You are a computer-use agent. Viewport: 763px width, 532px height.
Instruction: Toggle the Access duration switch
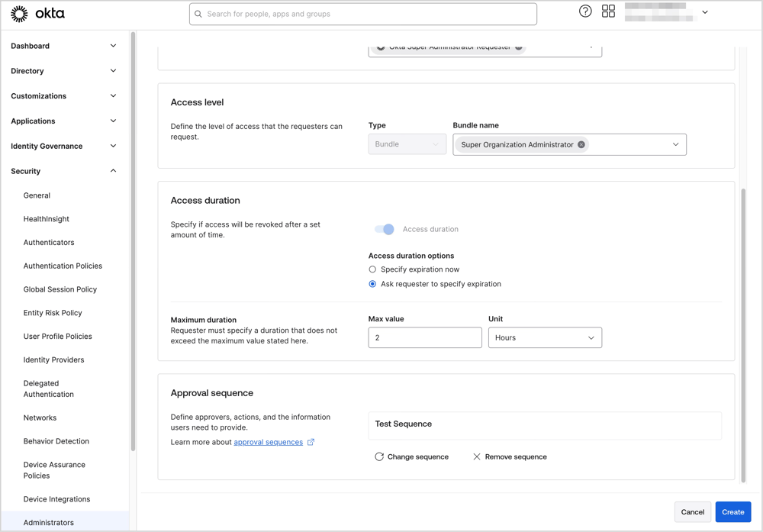pyautogui.click(x=384, y=229)
